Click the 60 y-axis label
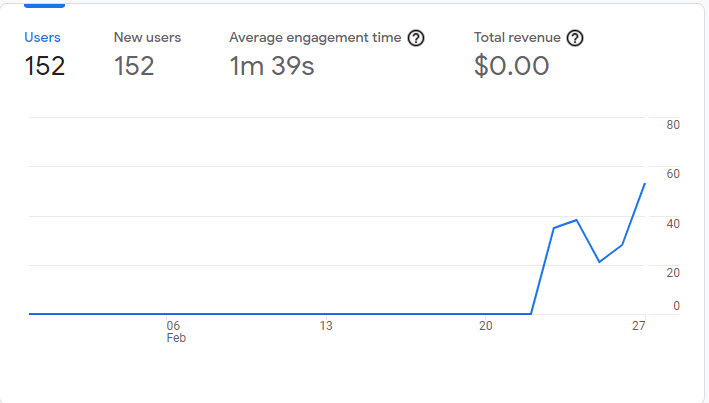 673,174
